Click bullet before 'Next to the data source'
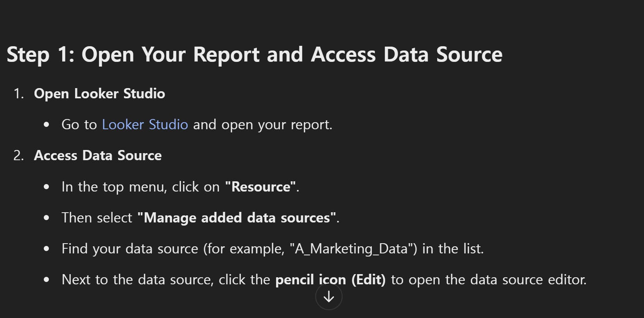This screenshot has height=318, width=644. click(47, 280)
